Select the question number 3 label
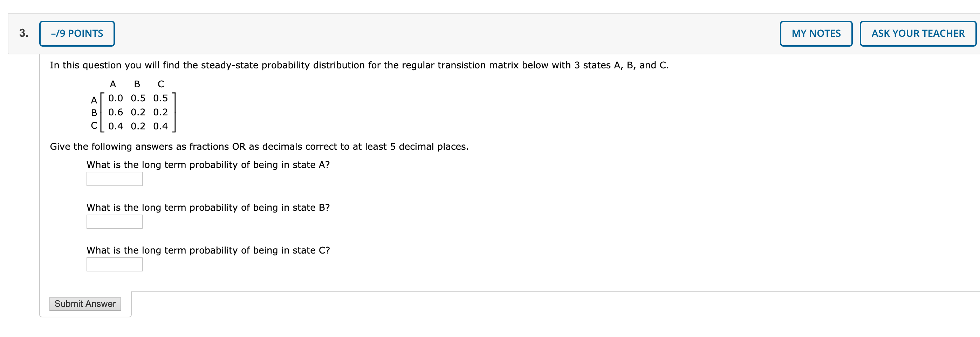 tap(23, 33)
